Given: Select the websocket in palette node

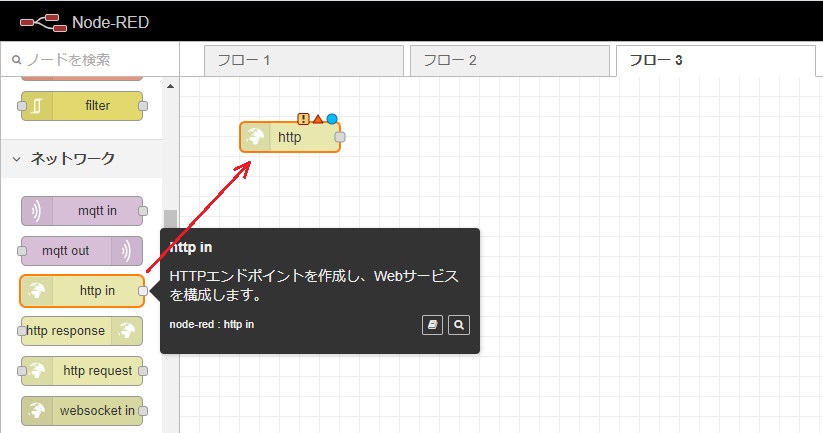Looking at the screenshot, I should [82, 410].
